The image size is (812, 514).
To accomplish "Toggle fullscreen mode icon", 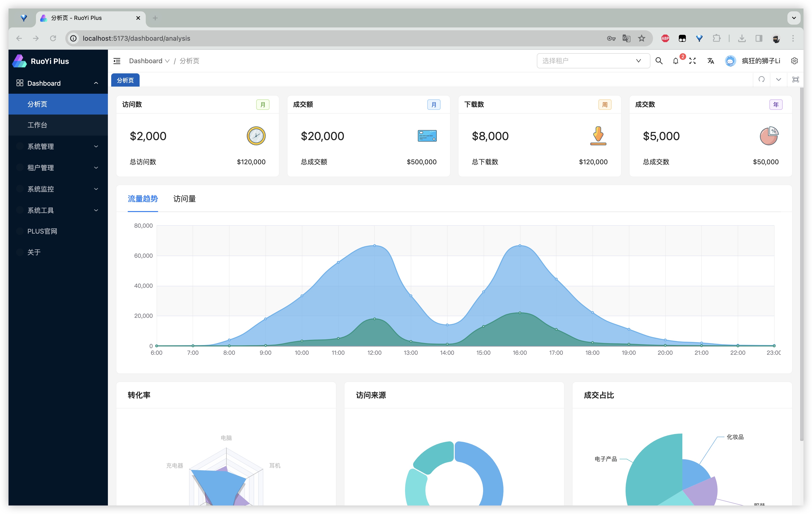I will click(x=692, y=61).
